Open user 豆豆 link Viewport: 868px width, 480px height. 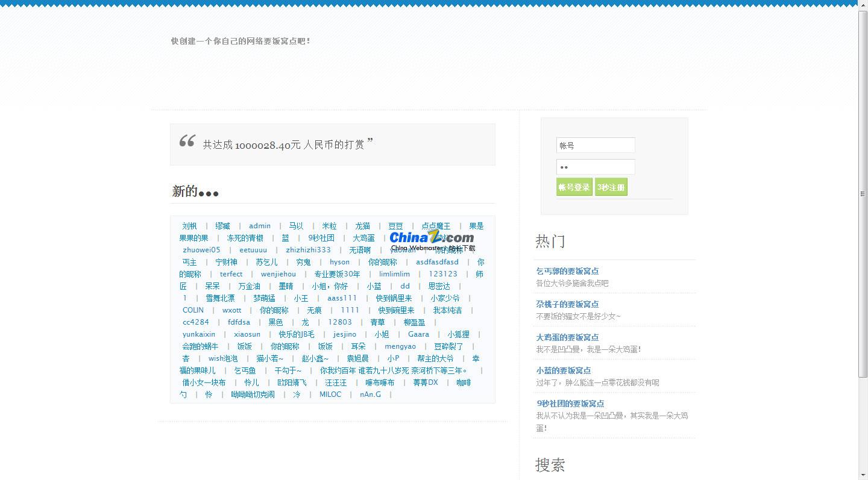(x=395, y=226)
